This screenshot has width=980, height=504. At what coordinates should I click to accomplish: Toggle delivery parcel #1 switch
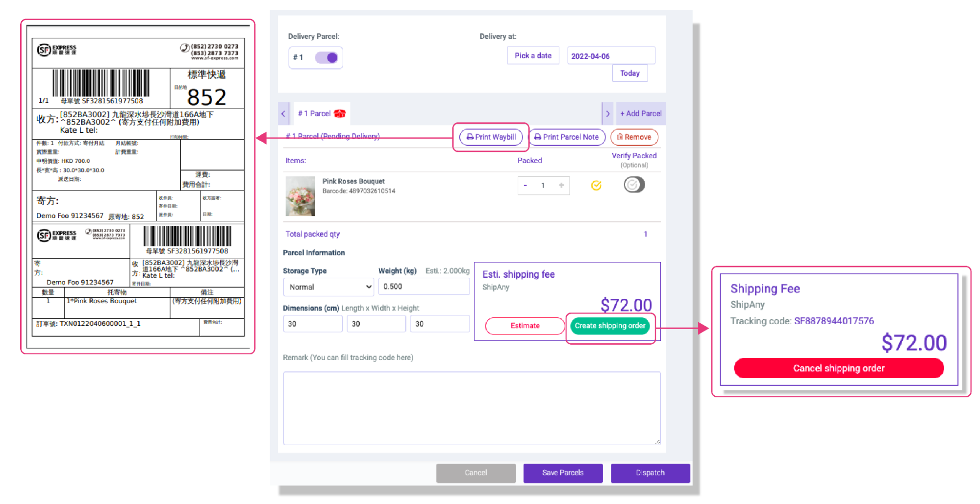pos(327,58)
